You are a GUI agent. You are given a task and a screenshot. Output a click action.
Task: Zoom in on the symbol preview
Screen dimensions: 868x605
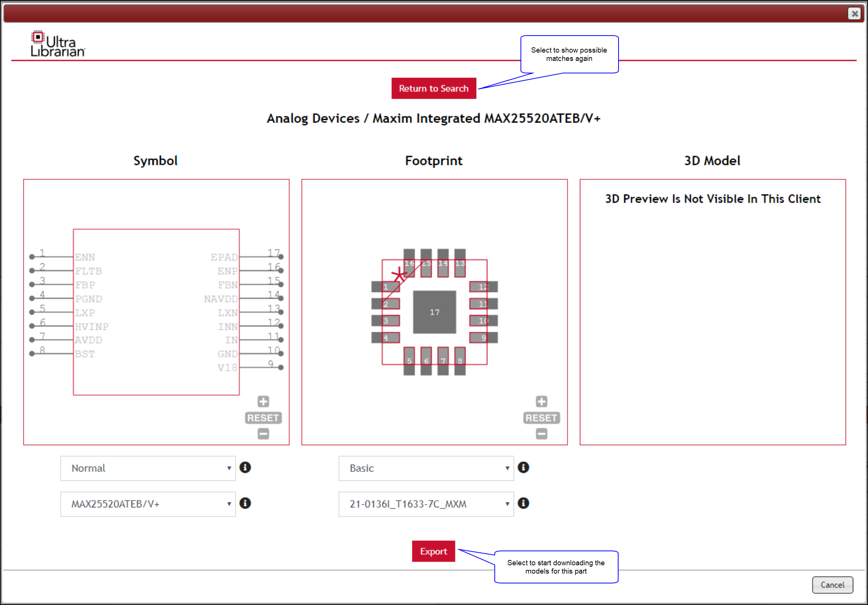click(263, 401)
